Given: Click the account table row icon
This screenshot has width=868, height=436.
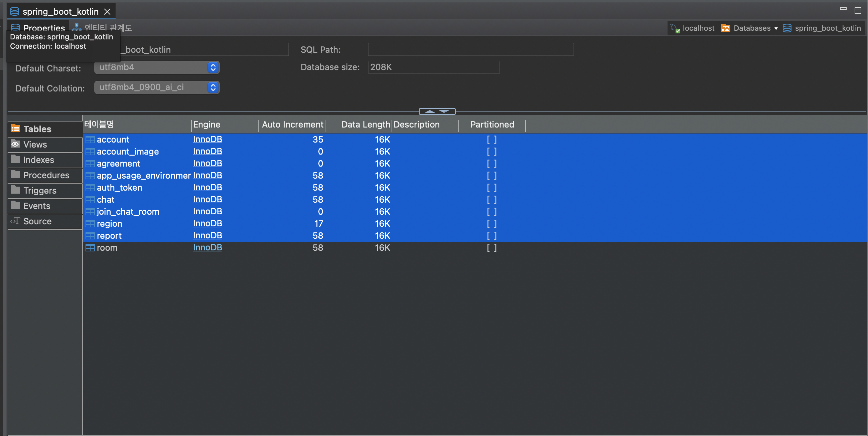Looking at the screenshot, I should coord(90,140).
